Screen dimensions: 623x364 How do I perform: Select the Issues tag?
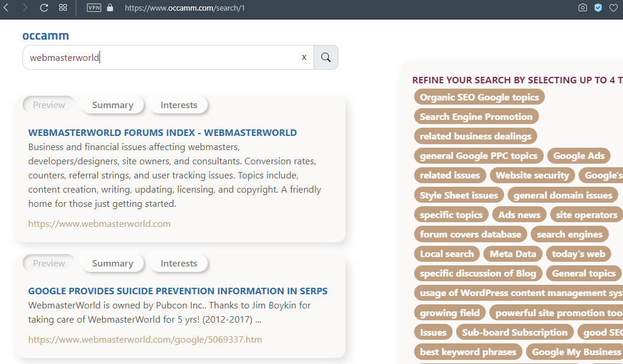[433, 332]
